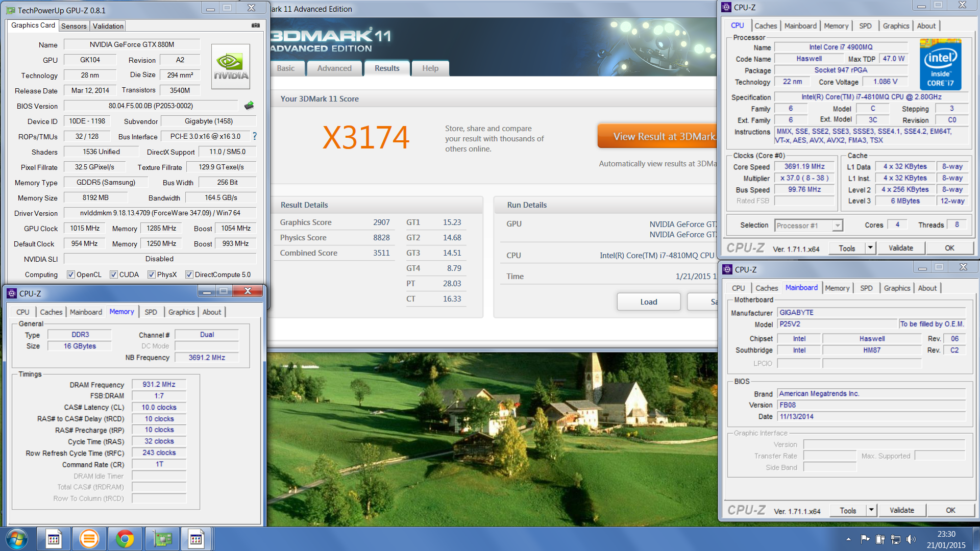Click the GPU-Z title bar app icon
Screen dimensions: 980x551
coord(11,10)
